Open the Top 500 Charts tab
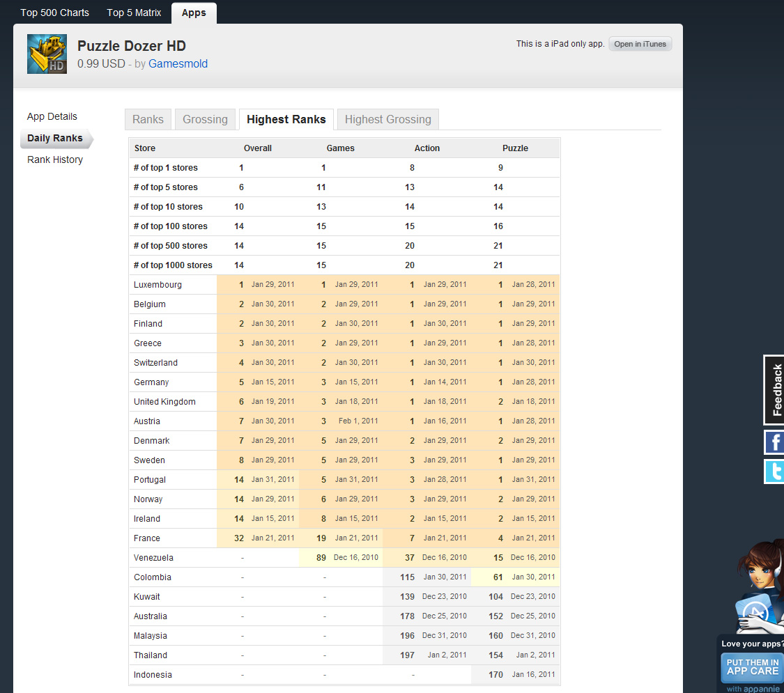This screenshot has width=784, height=693. 54,13
